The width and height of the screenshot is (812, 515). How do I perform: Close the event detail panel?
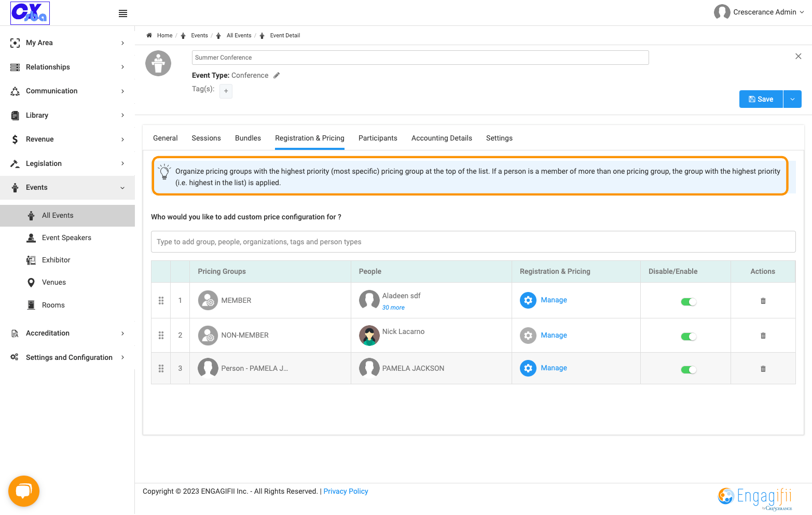tap(799, 56)
